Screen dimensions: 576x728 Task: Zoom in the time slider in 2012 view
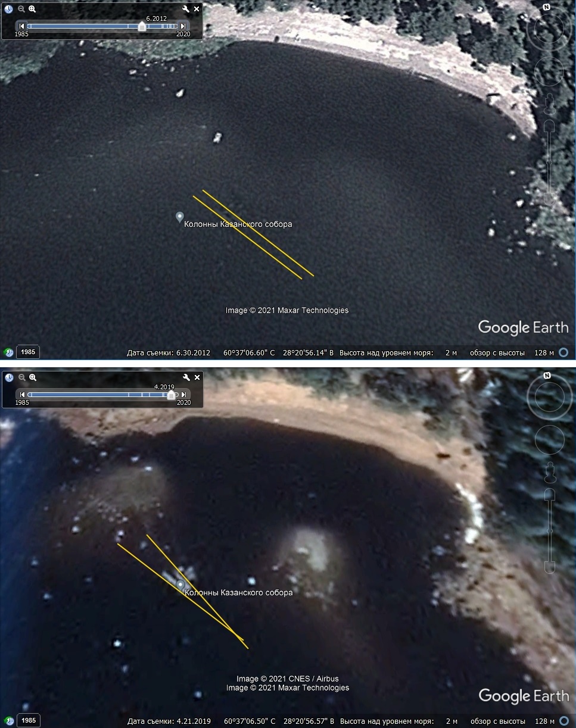pyautogui.click(x=32, y=9)
